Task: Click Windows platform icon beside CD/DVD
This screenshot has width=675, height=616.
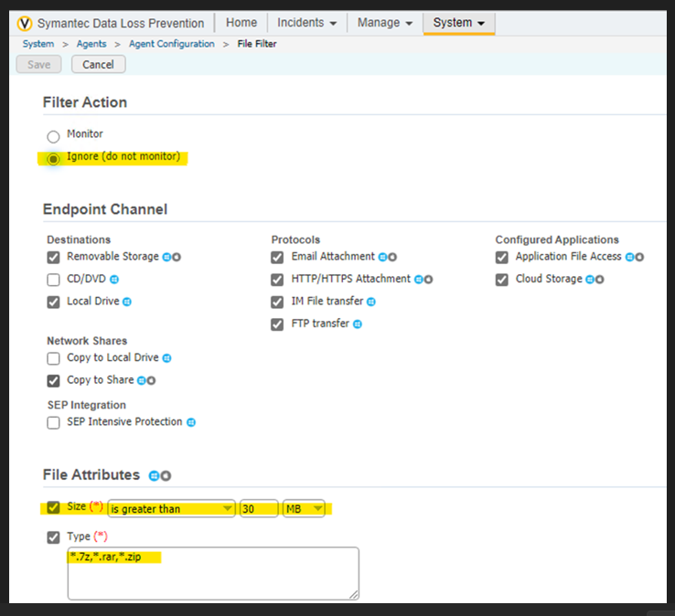Action: tap(114, 280)
